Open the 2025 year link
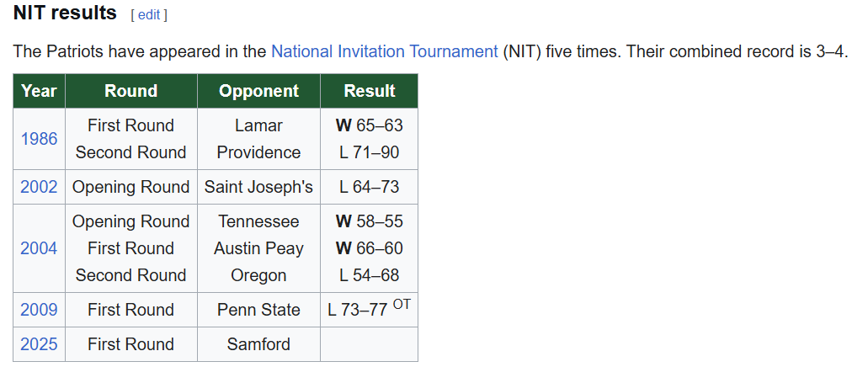The image size is (868, 367). click(39, 344)
